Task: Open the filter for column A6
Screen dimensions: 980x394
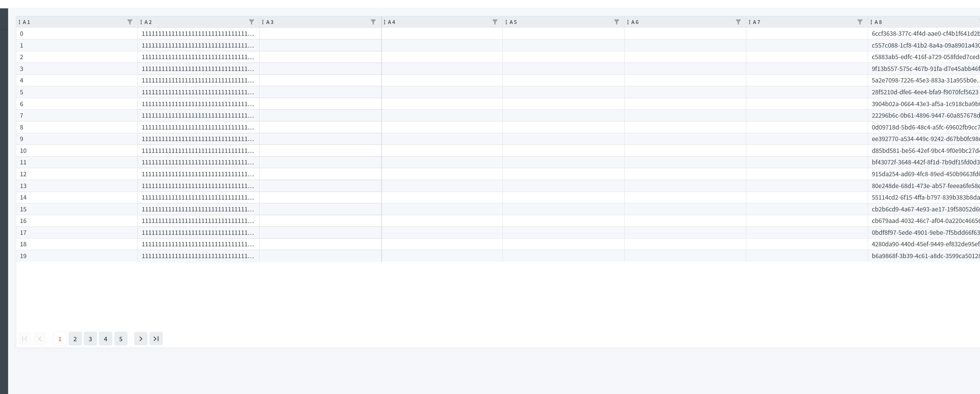Action: [x=738, y=22]
